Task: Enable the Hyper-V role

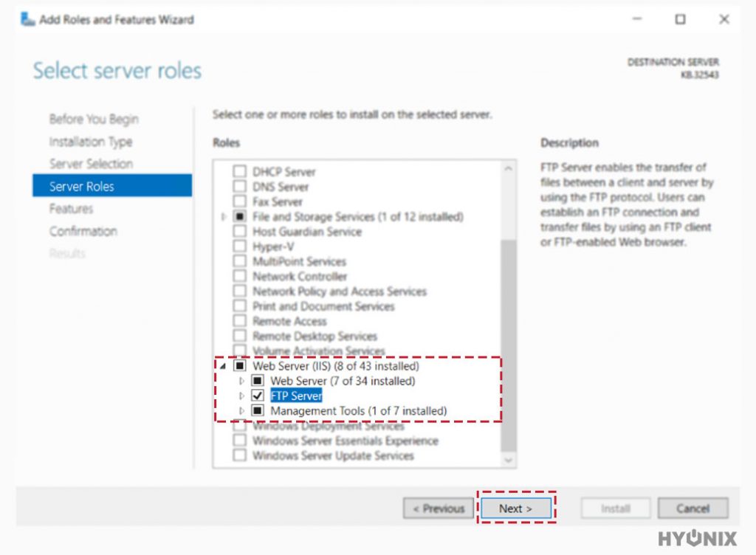Action: [x=240, y=246]
